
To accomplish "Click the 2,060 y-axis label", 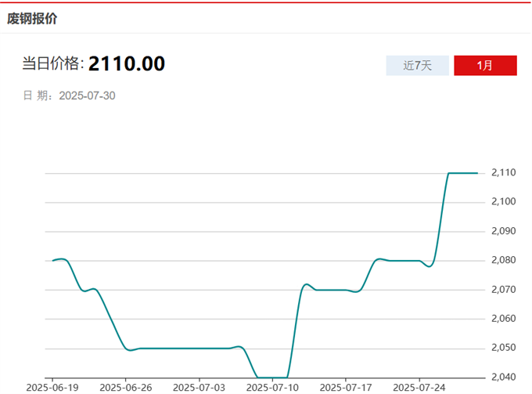I will [503, 319].
